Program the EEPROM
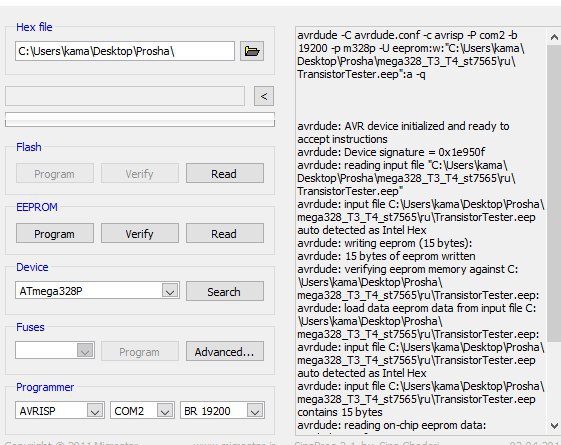561x445 pixels. [x=55, y=234]
